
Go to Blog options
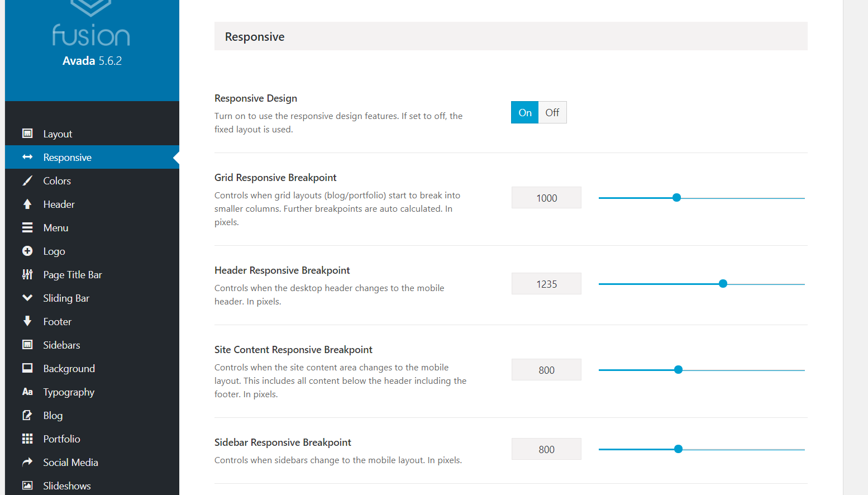point(53,416)
